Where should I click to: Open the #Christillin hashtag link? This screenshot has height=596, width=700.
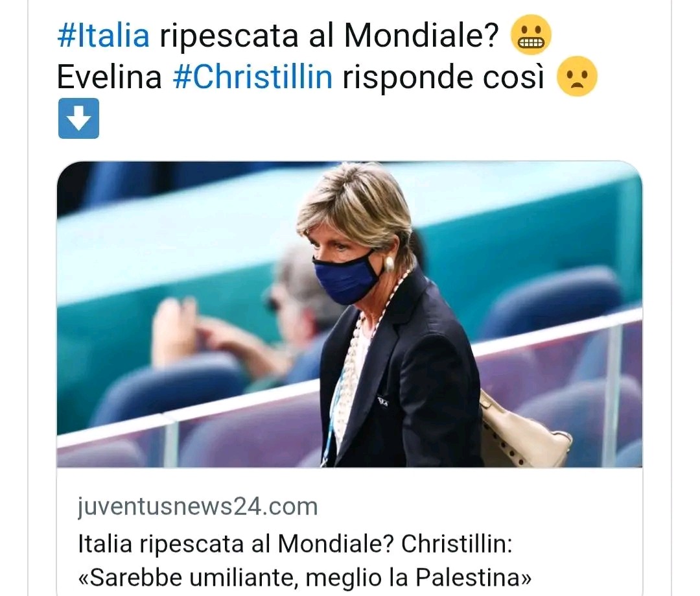click(253, 77)
